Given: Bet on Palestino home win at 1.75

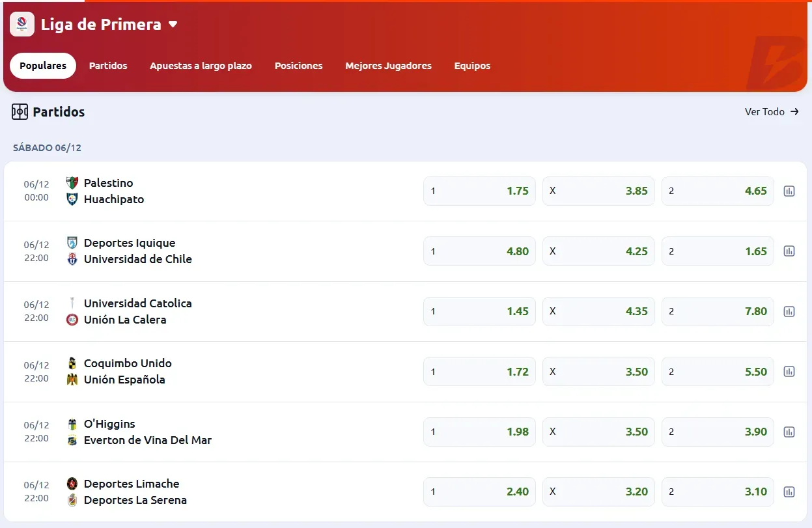Looking at the screenshot, I should (479, 191).
